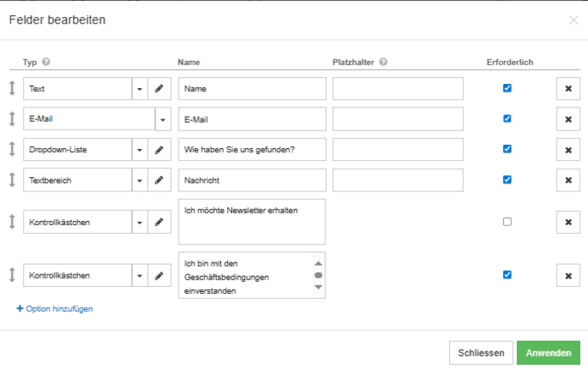The width and height of the screenshot is (588, 375).
Task: Click pencil icon beside Textbereich type
Action: 159,180
